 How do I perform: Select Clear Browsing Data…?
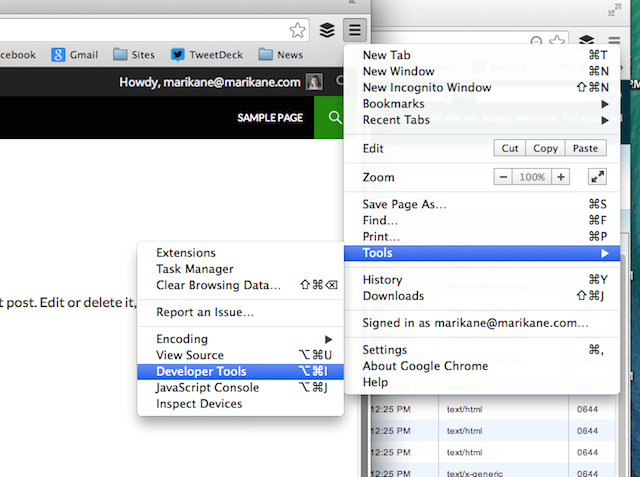coord(240,285)
